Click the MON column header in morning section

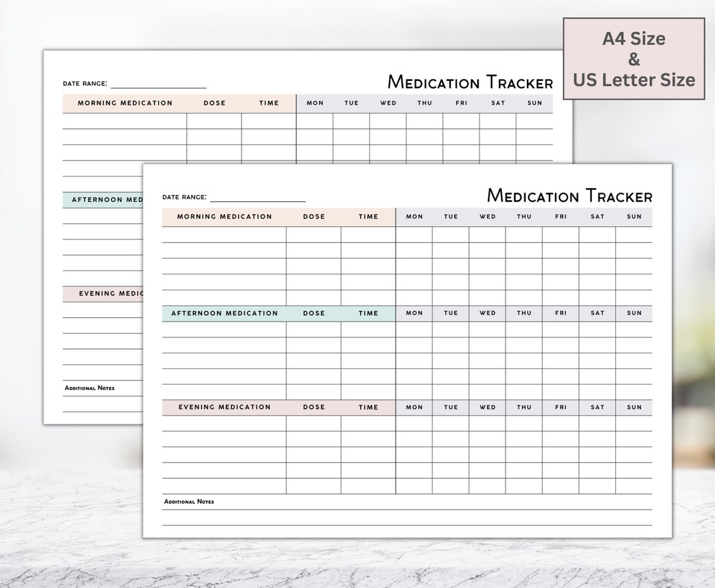(414, 216)
